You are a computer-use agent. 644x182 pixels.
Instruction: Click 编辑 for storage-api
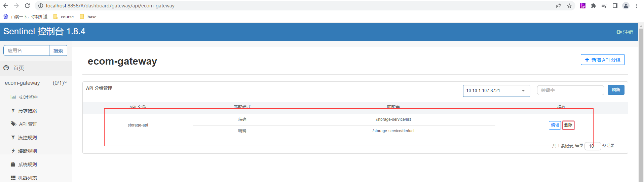pyautogui.click(x=555, y=125)
